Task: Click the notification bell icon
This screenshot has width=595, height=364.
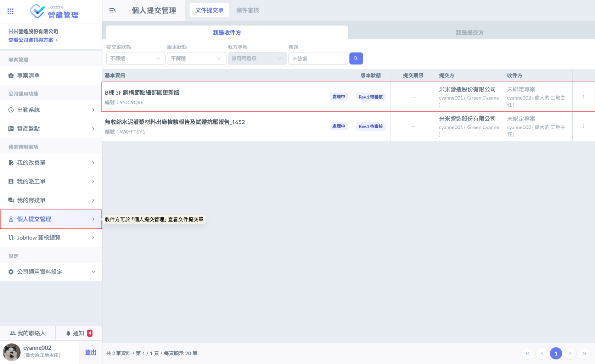Action: click(x=68, y=333)
